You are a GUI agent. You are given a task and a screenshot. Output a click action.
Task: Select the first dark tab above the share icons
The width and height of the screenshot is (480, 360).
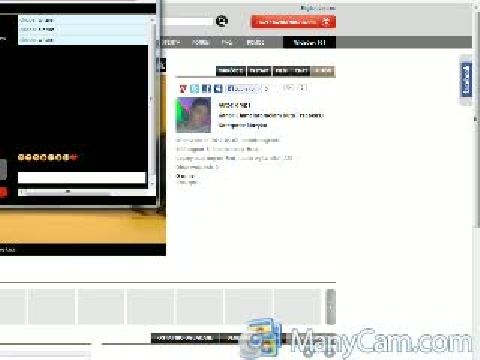(x=231, y=71)
